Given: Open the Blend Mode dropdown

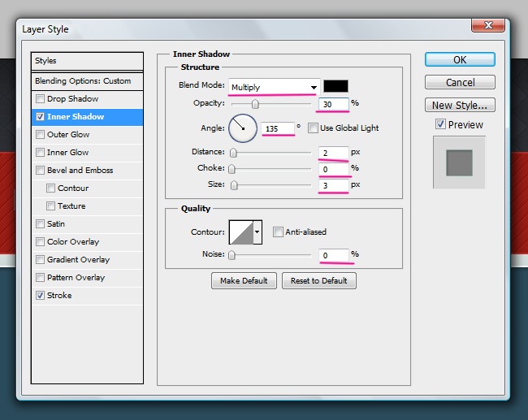Looking at the screenshot, I should (274, 87).
